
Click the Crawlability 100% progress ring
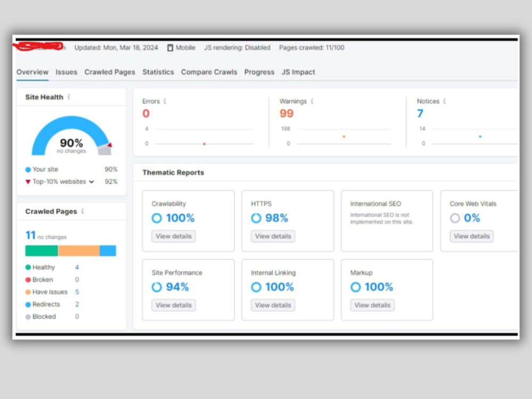pyautogui.click(x=157, y=218)
